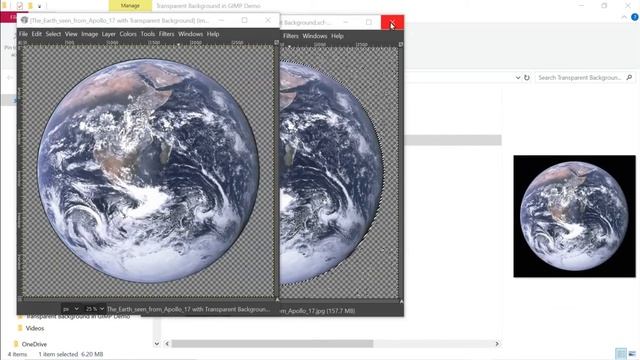Switch Explorer to details view icon

pos(621,353)
